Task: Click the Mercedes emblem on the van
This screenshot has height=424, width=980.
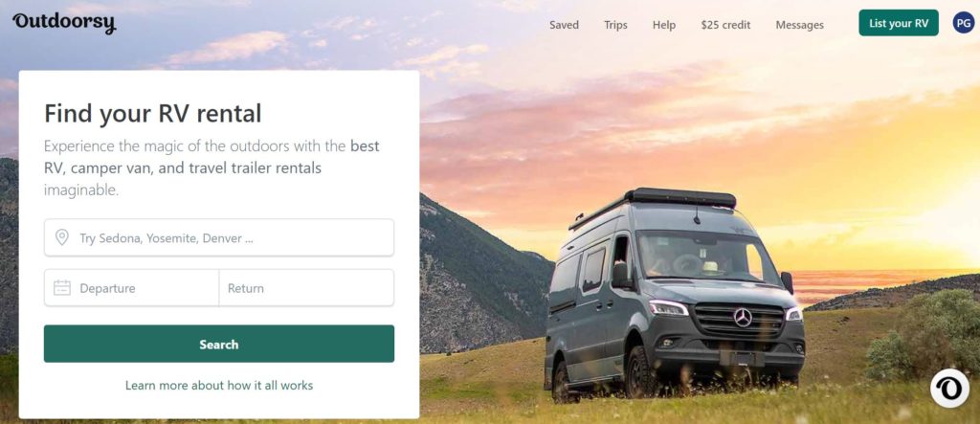Action: point(743,318)
